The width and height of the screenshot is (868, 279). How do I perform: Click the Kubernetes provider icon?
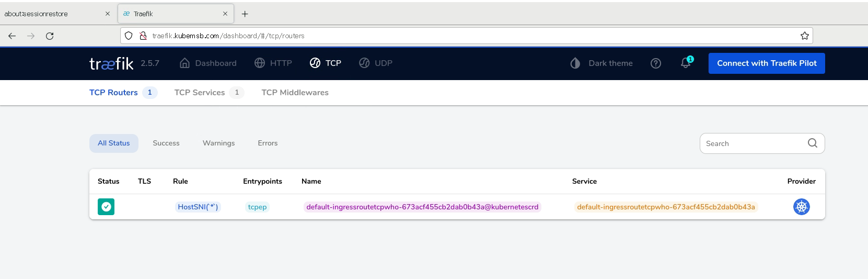point(801,207)
